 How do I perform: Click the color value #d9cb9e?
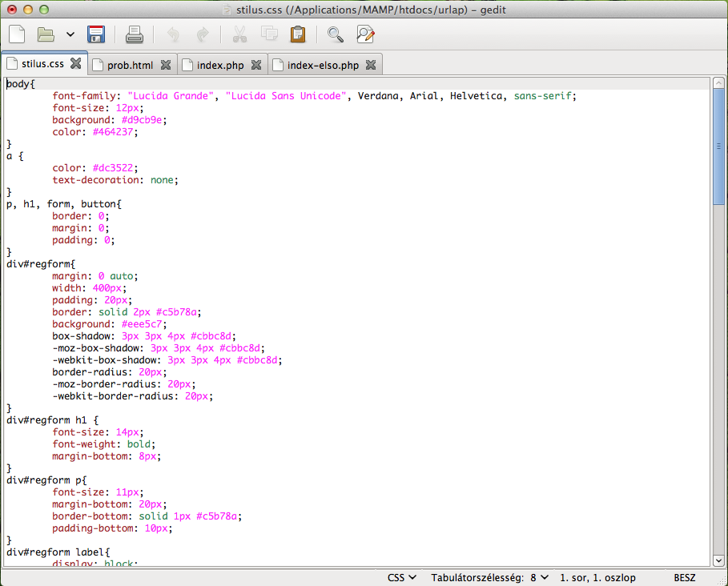pos(142,120)
